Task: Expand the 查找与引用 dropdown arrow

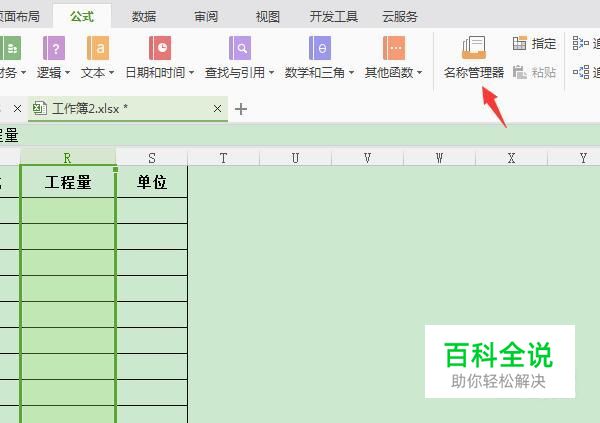Action: (271, 72)
